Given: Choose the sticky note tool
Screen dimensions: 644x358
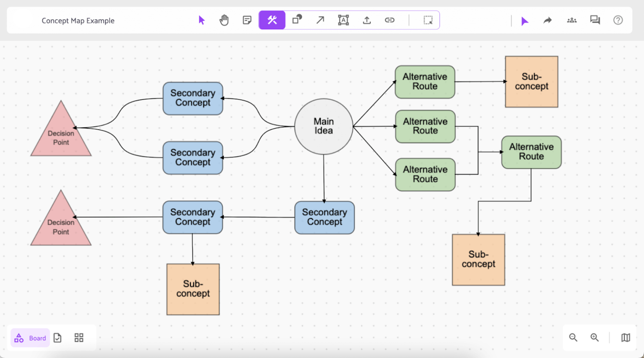Looking at the screenshot, I should 247,20.
